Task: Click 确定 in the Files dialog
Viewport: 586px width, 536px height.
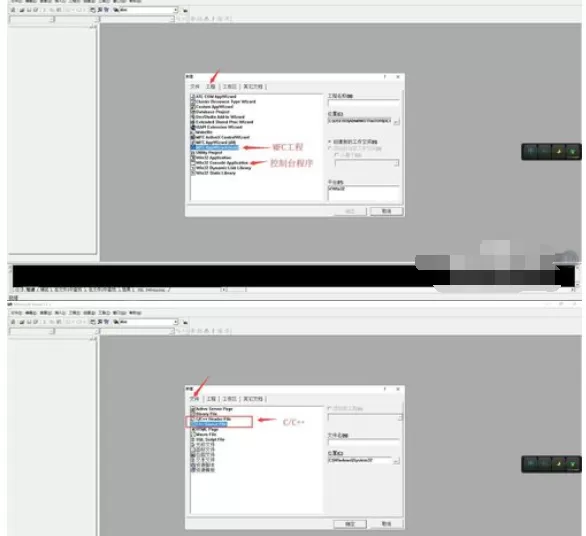Action: pos(350,524)
